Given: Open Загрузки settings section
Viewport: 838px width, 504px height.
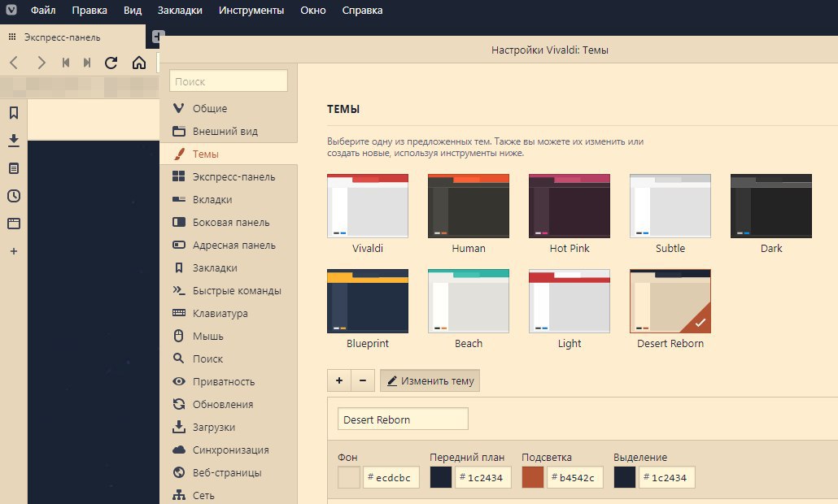Looking at the screenshot, I should coord(229,427).
